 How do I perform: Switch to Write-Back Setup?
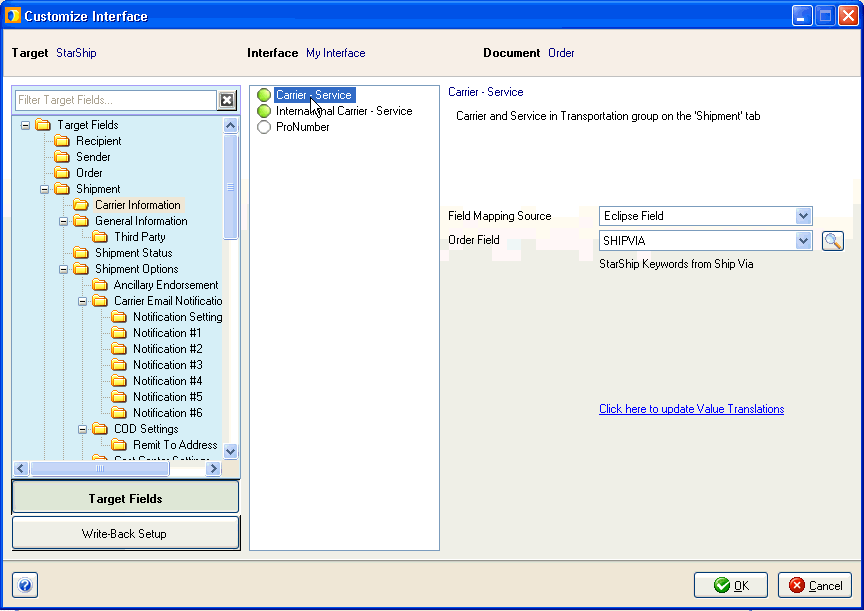(126, 533)
